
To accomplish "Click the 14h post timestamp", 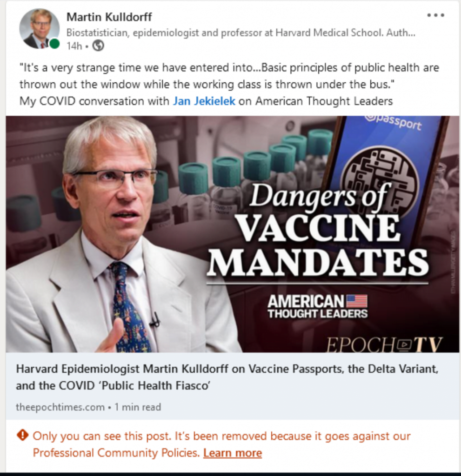I will coord(74,46).
